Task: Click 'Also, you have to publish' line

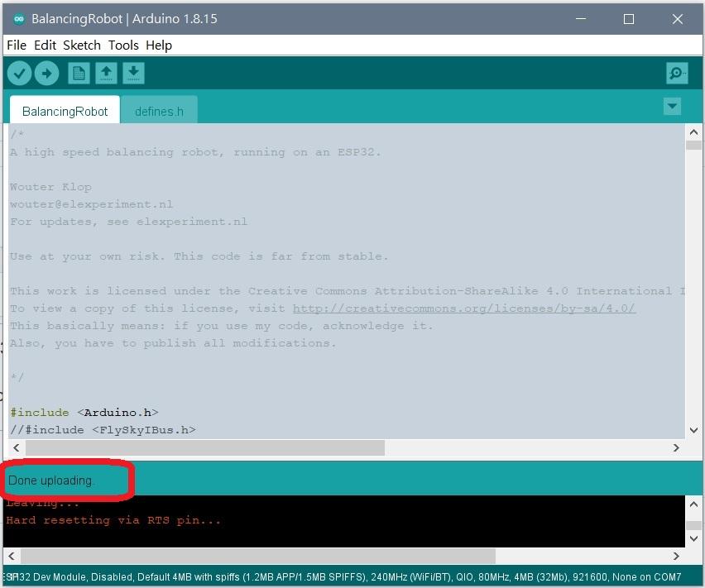Action: 173,343
